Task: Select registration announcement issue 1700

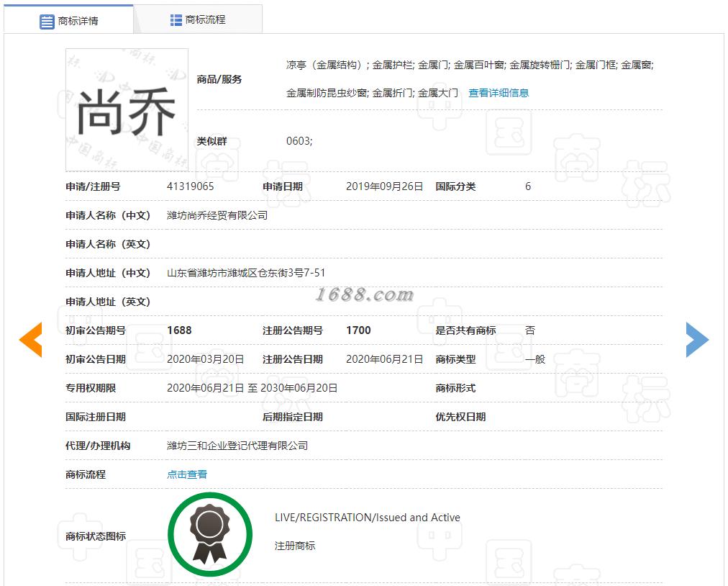Action: tap(358, 330)
